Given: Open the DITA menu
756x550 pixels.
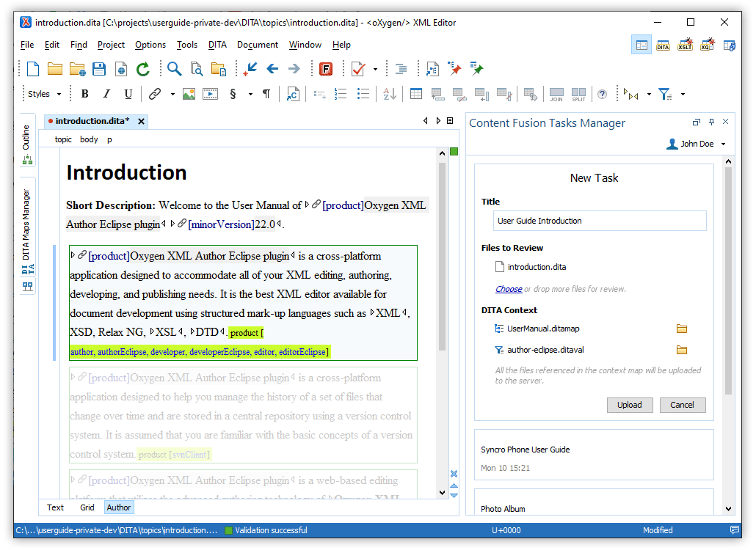Looking at the screenshot, I should (x=217, y=45).
